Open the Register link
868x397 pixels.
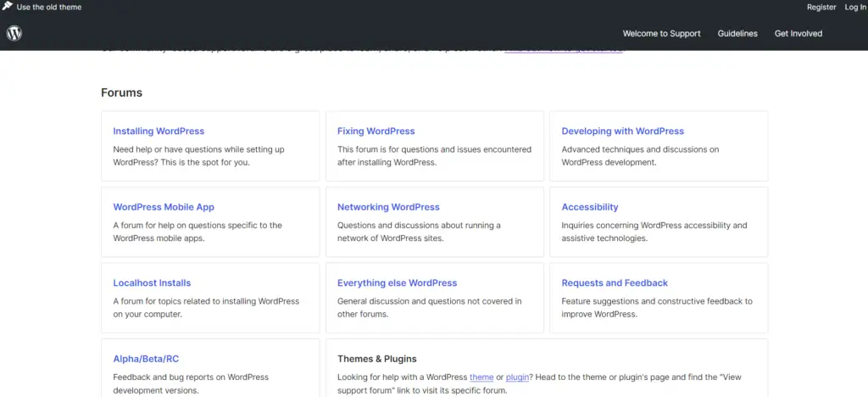(821, 7)
